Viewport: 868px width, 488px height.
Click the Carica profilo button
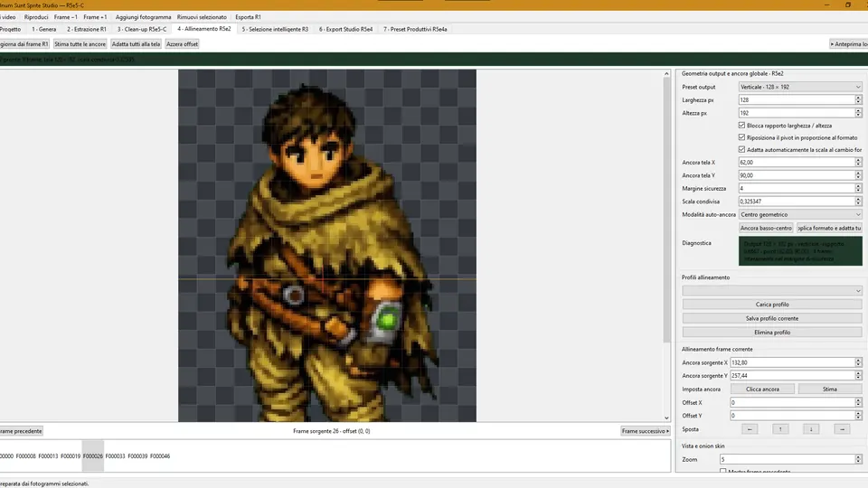click(771, 305)
